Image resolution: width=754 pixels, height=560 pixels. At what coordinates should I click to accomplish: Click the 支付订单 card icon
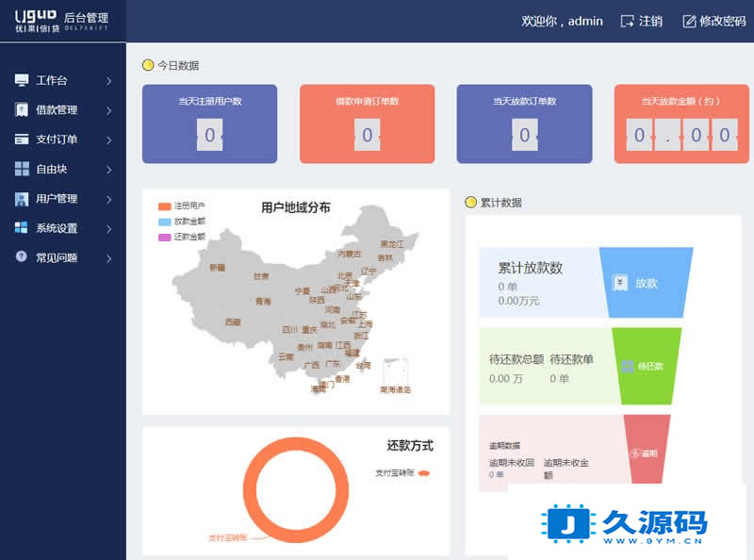tap(22, 140)
